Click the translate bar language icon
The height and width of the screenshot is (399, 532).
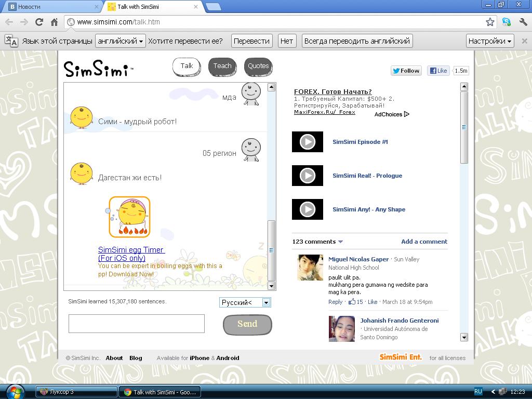[11, 41]
